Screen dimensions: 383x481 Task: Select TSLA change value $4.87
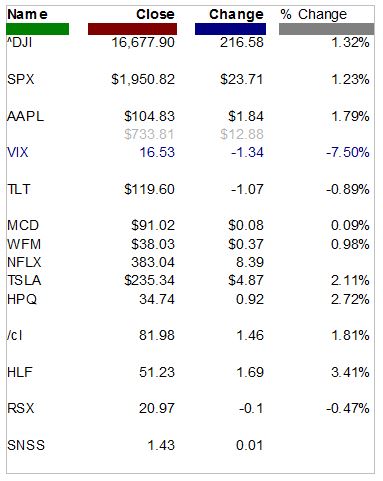point(246,280)
